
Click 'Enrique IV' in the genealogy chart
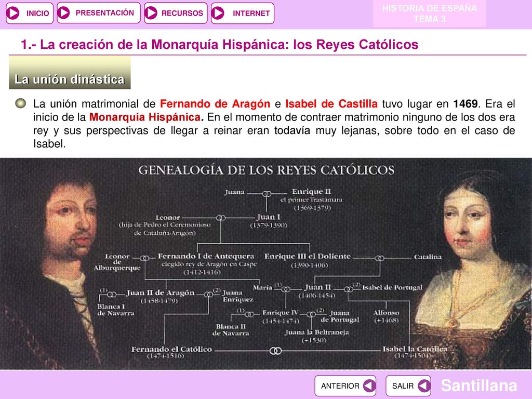[280, 312]
